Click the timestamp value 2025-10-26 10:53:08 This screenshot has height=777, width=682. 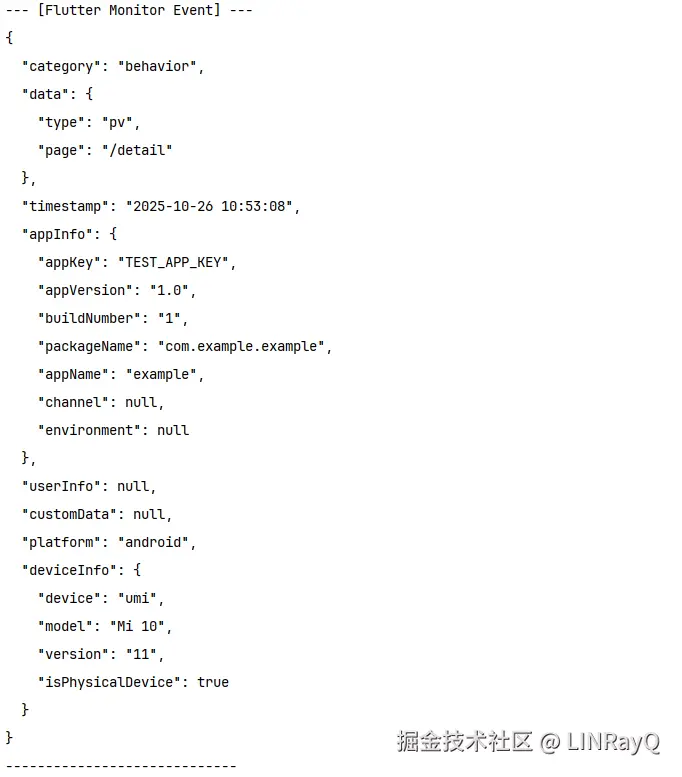pyautogui.click(x=209, y=206)
